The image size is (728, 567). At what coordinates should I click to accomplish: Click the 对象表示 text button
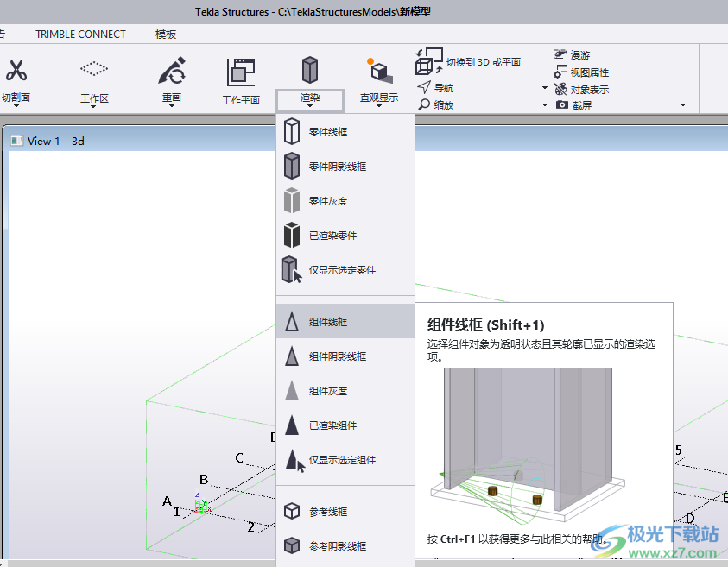[x=590, y=90]
